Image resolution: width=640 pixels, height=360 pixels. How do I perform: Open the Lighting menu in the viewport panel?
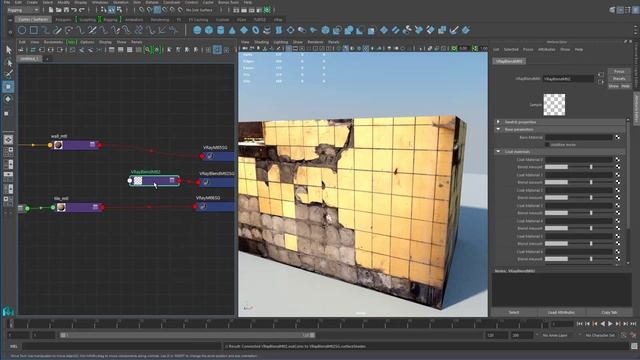(281, 42)
